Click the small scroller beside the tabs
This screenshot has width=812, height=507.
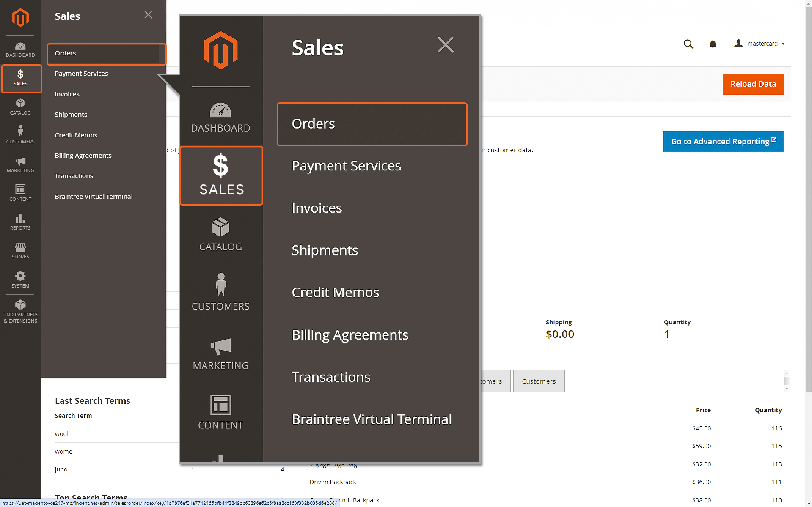[787, 381]
